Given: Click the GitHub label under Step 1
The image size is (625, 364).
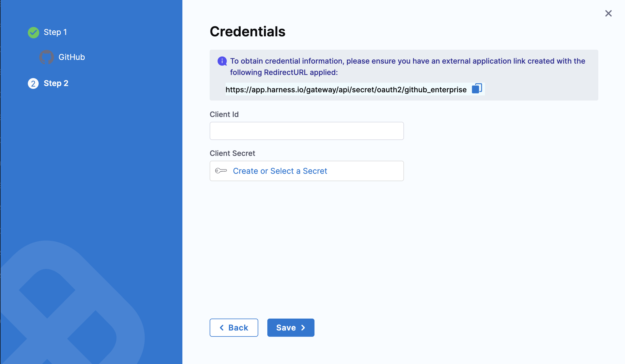Looking at the screenshot, I should pyautogui.click(x=72, y=57).
